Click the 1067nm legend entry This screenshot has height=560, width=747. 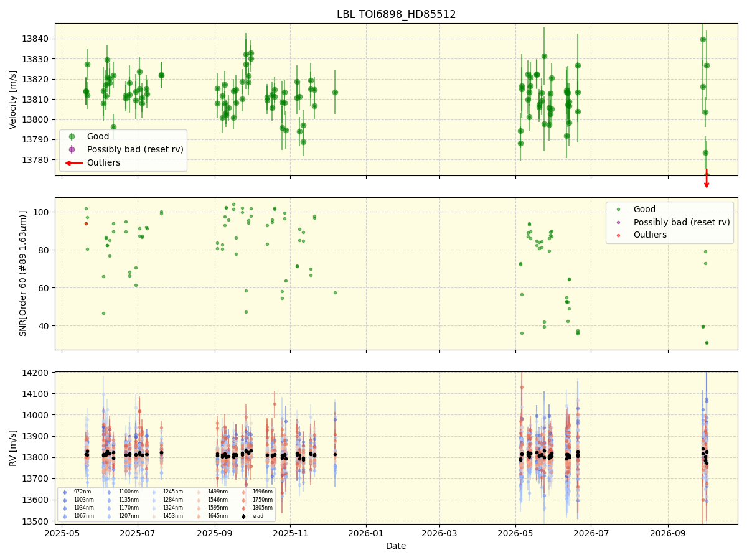pyautogui.click(x=84, y=516)
